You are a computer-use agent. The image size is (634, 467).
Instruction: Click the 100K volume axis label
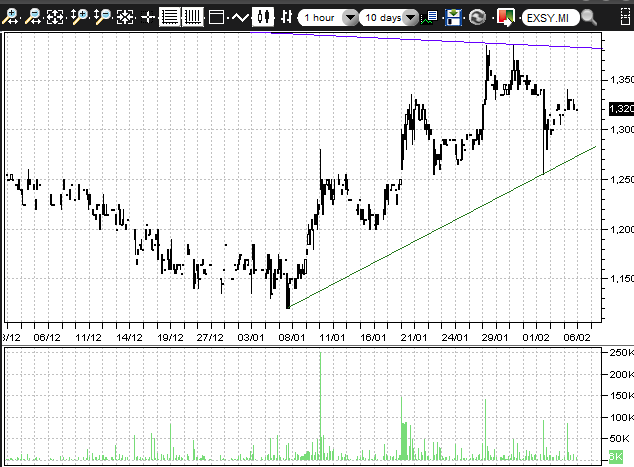click(x=621, y=417)
